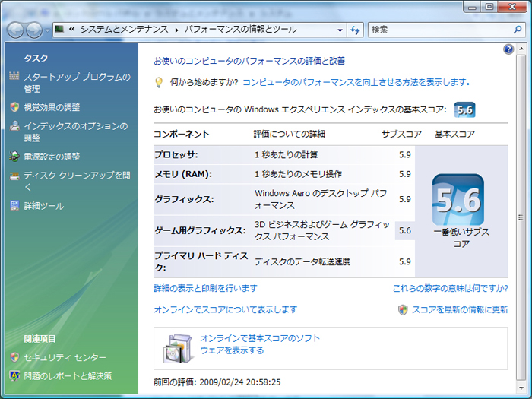
Task: Click the magnifier search icon
Action: pyautogui.click(x=518, y=30)
